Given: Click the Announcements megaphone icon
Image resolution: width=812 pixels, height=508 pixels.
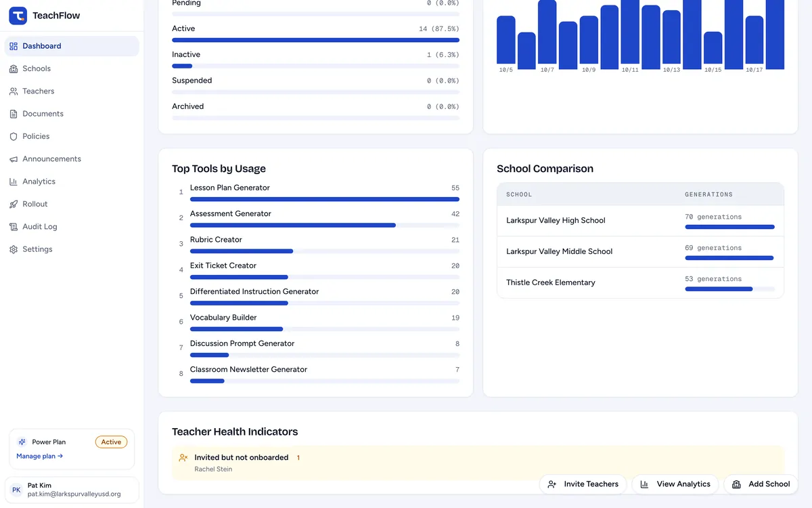Looking at the screenshot, I should click(x=14, y=159).
